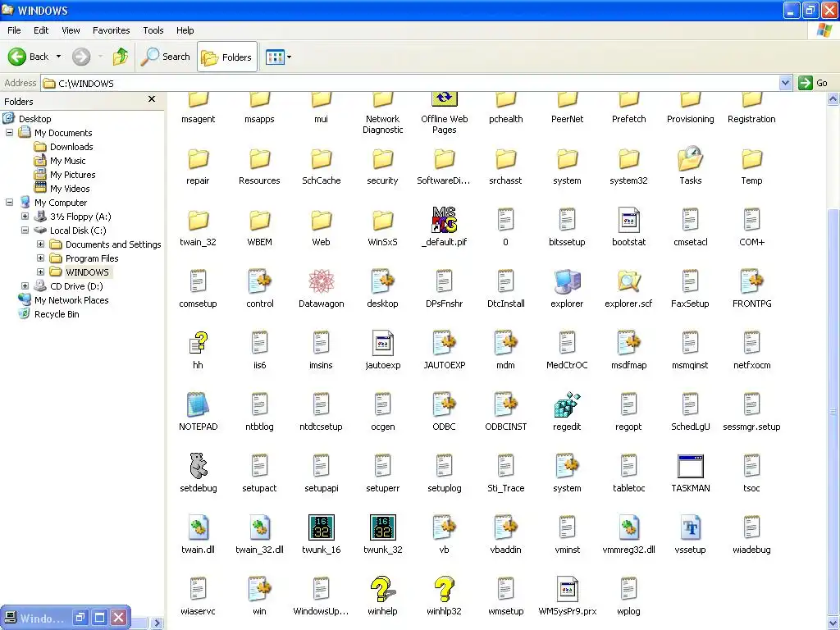This screenshot has width=840, height=630.
Task: Click the vertical scrollbar down arrow
Action: coord(833,623)
